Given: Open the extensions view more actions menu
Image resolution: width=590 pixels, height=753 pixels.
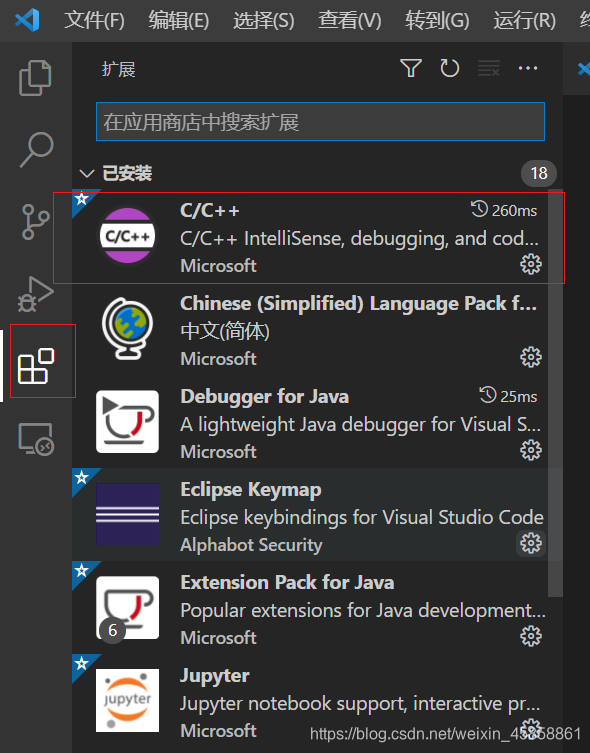Looking at the screenshot, I should tap(528, 68).
